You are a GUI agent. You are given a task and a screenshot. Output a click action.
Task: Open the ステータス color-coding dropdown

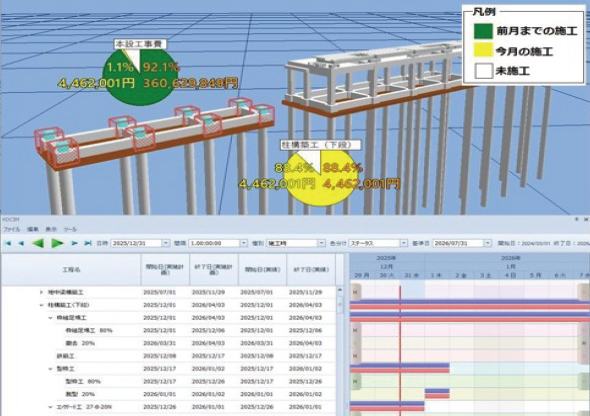(x=403, y=243)
